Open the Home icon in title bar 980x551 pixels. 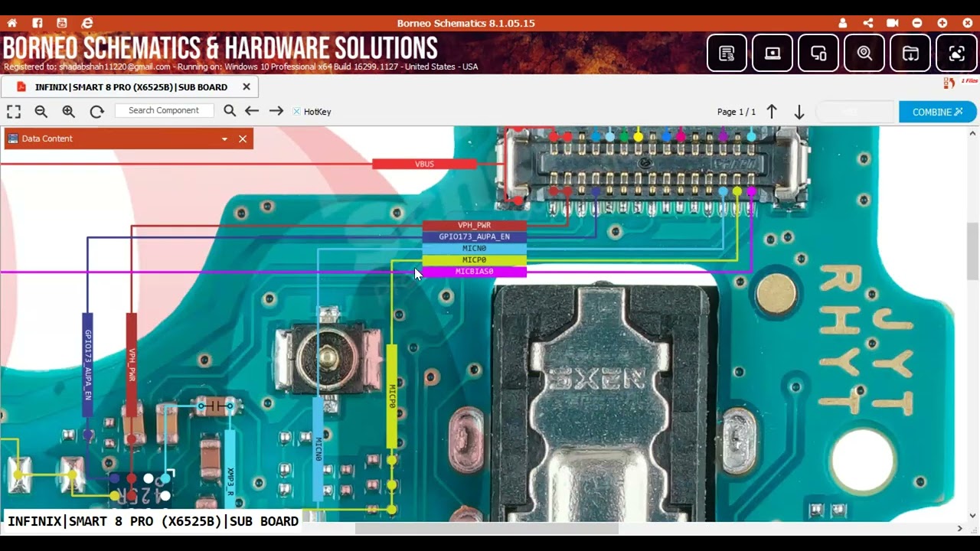tap(11, 23)
